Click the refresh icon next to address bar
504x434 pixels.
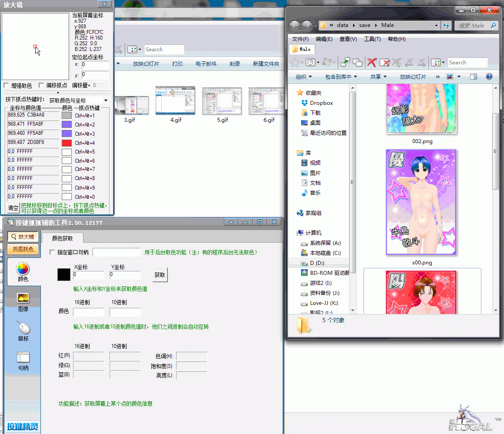[x=446, y=25]
